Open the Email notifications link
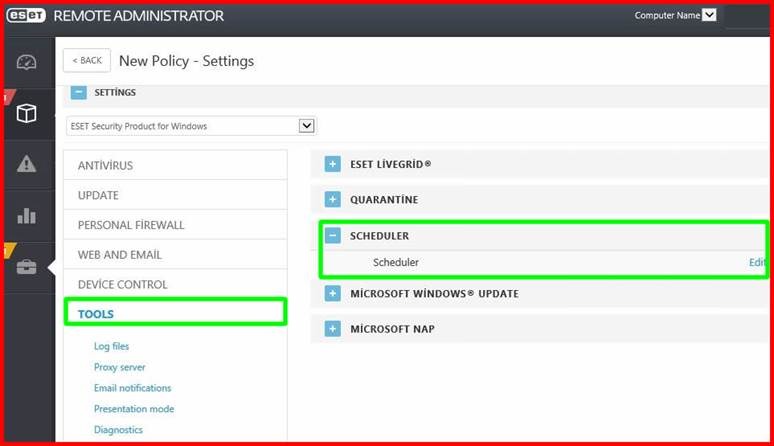The image size is (774, 446). coord(132,388)
